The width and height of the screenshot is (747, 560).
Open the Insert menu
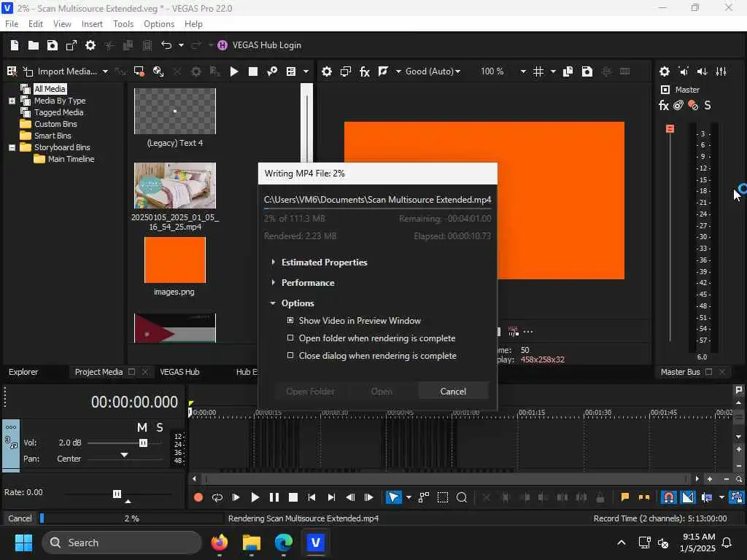pos(92,24)
